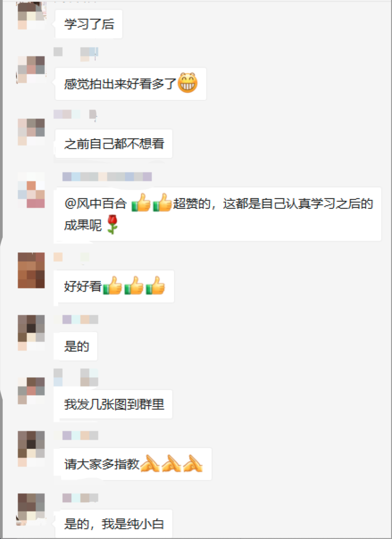This screenshot has width=392, height=539.
Task: Select the 之前自己都不想看 message bubble
Action: (x=114, y=144)
